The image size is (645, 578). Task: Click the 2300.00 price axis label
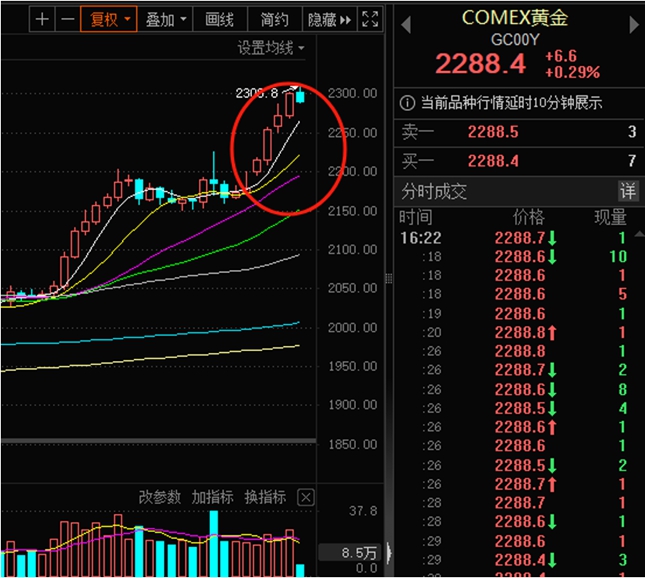pos(352,93)
